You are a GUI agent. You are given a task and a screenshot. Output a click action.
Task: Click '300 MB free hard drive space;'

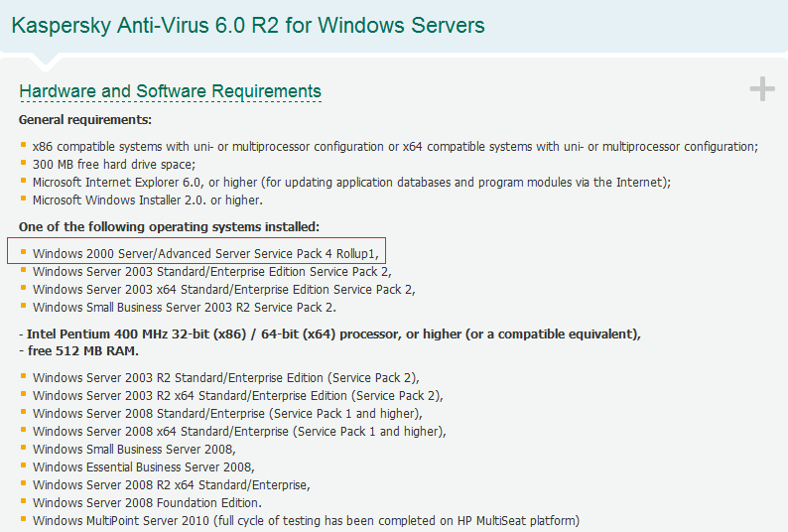click(114, 165)
